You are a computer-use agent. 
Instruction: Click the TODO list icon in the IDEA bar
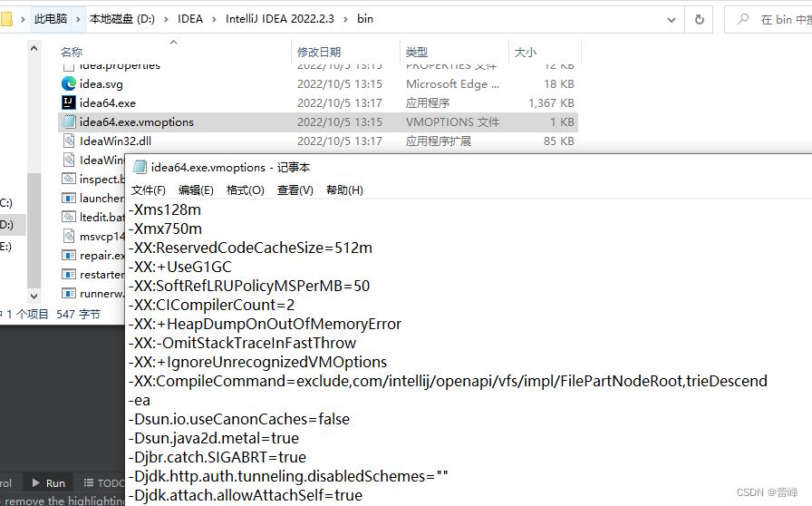(x=89, y=482)
